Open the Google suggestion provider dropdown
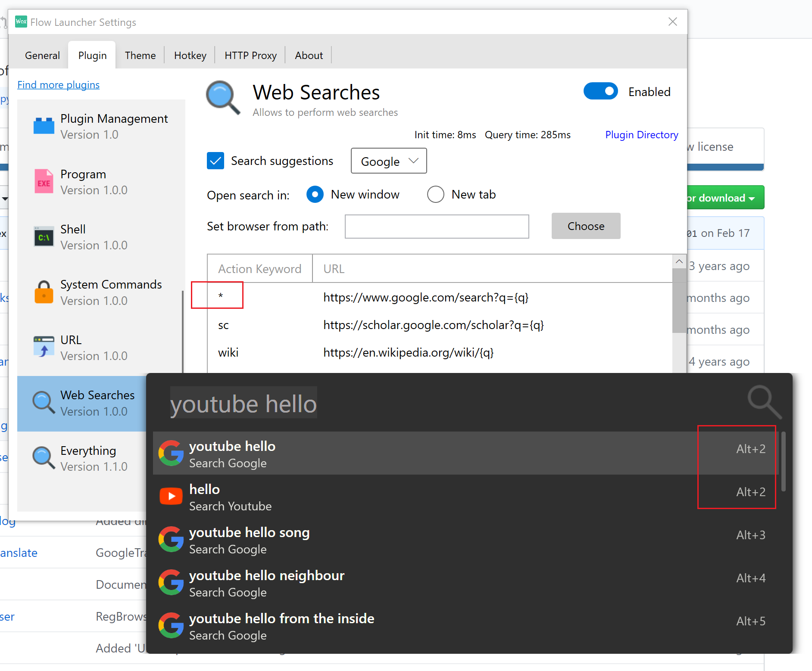This screenshot has height=671, width=812. [389, 161]
